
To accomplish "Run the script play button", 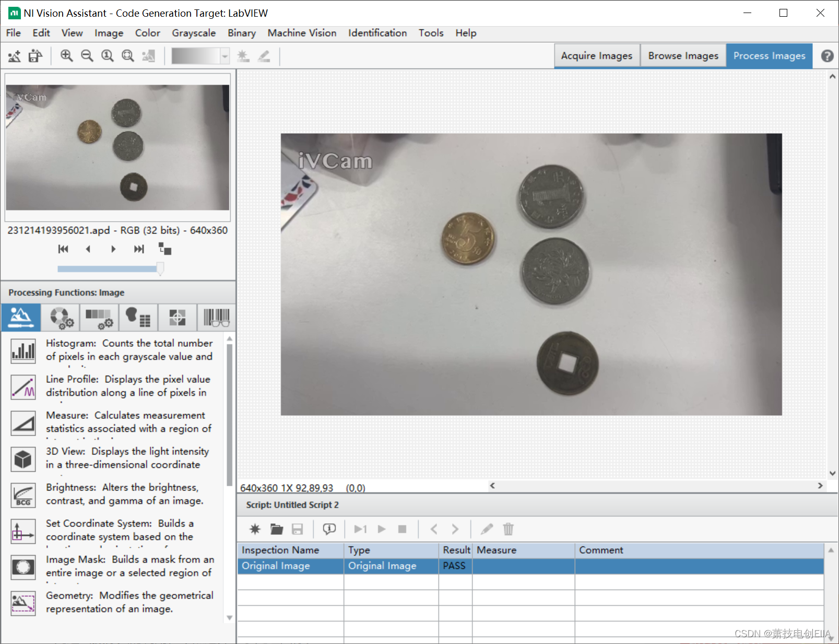I will tap(382, 529).
